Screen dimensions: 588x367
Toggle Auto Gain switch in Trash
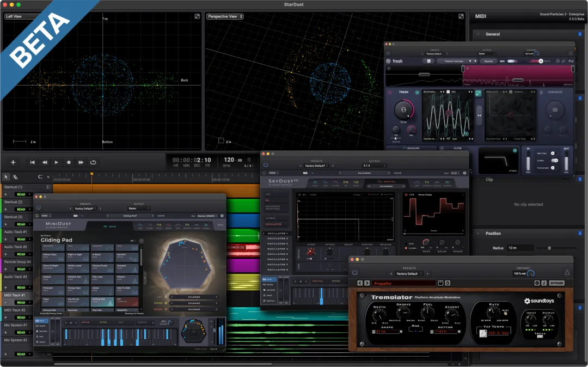(x=555, y=153)
